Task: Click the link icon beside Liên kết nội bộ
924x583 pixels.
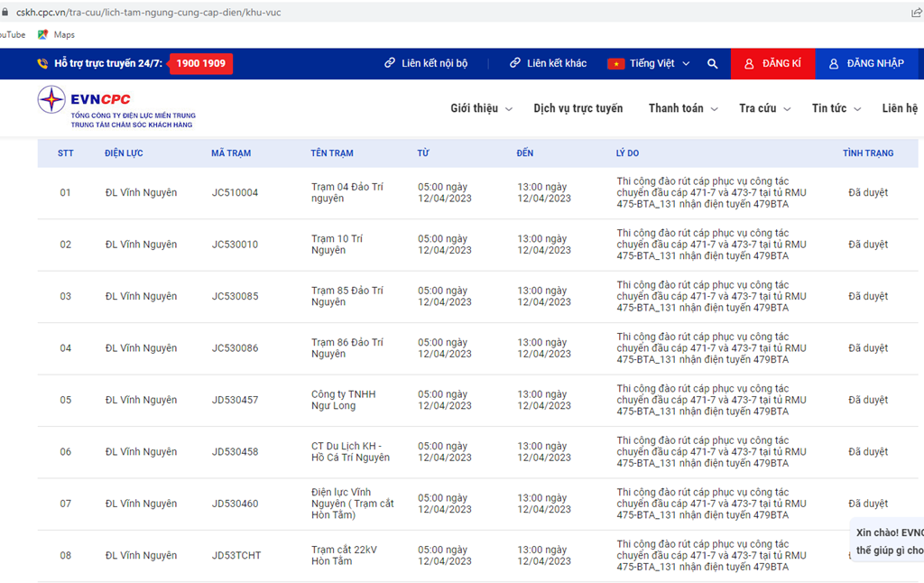Action: point(390,64)
